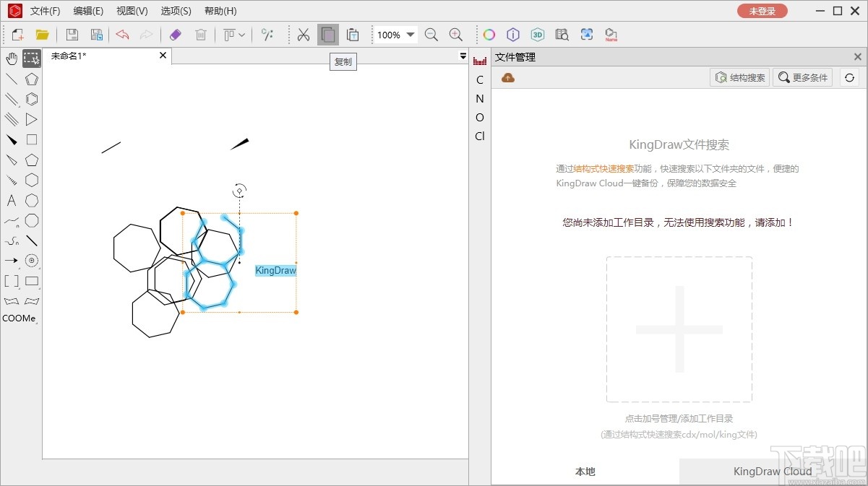Toggle the marquee selection tool
Viewport: 868px width, 486px height.
point(31,58)
